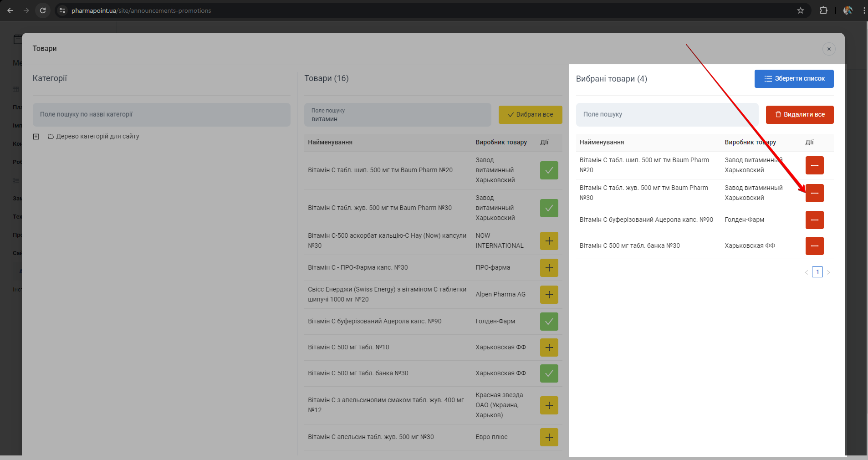Go to next page of selected products

pyautogui.click(x=828, y=272)
